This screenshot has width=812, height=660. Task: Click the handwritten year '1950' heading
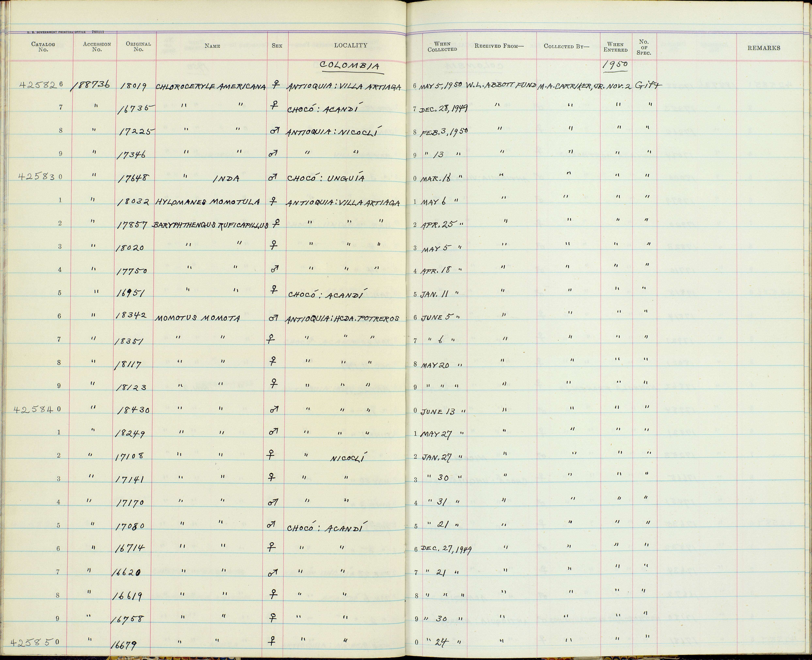[x=615, y=65]
